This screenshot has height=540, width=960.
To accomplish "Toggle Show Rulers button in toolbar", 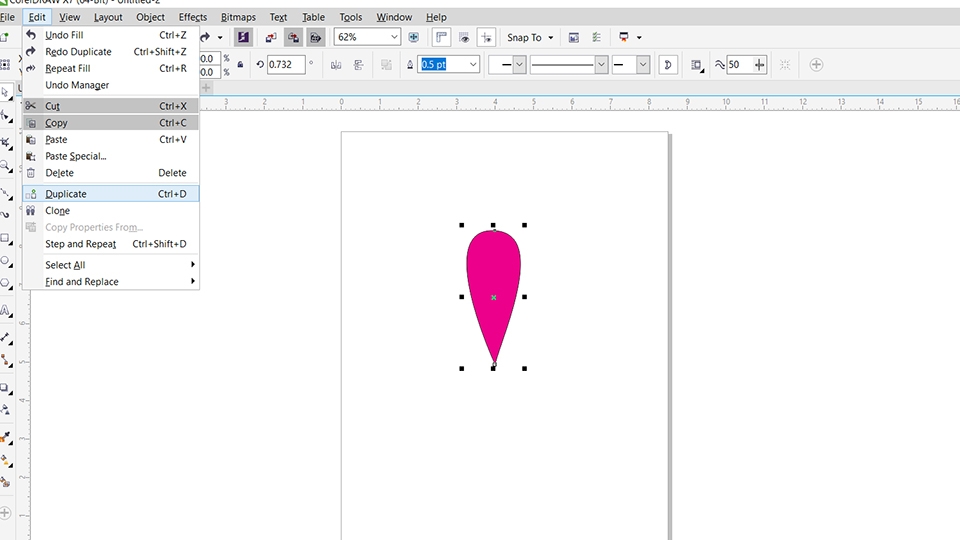I will point(441,37).
